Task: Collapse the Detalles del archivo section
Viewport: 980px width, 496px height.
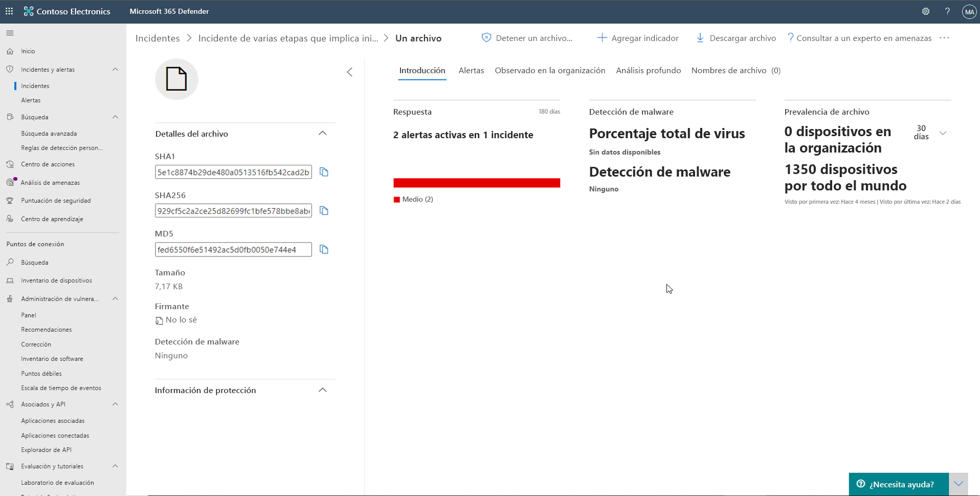Action: tap(323, 133)
